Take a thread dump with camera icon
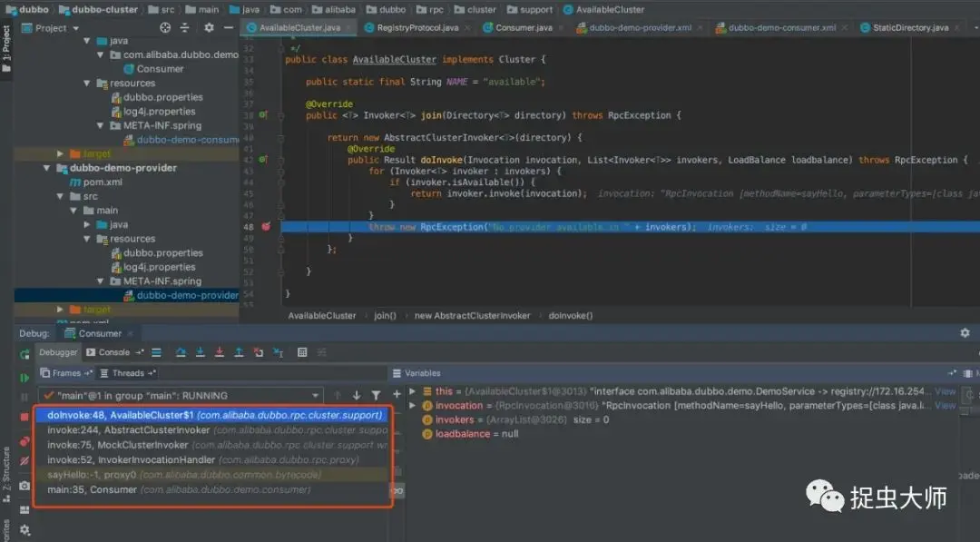Viewport: 980px width, 542px height. 24,486
